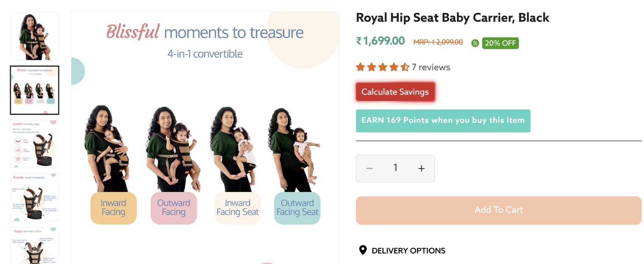Click the orange star rating
The image size is (644, 264).
382,67
